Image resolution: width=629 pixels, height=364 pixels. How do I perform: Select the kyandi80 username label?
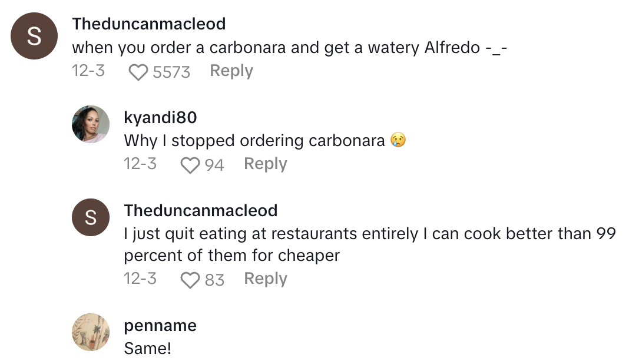click(160, 117)
